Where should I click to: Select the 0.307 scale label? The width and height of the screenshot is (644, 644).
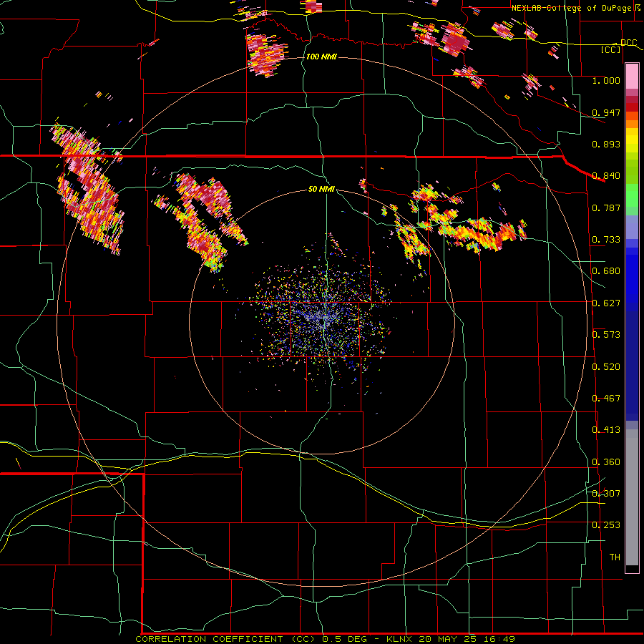(606, 494)
